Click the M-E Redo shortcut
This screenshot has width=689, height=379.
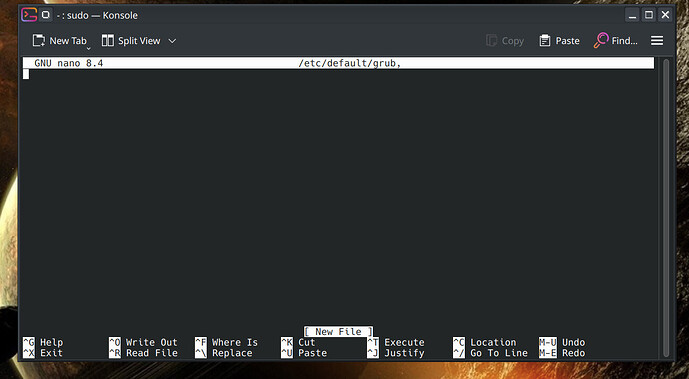point(562,353)
